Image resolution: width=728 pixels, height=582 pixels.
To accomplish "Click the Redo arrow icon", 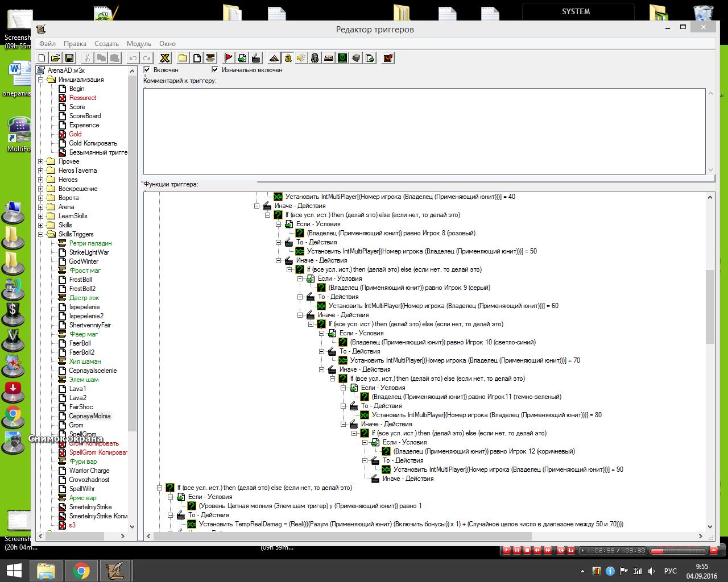I will (146, 58).
